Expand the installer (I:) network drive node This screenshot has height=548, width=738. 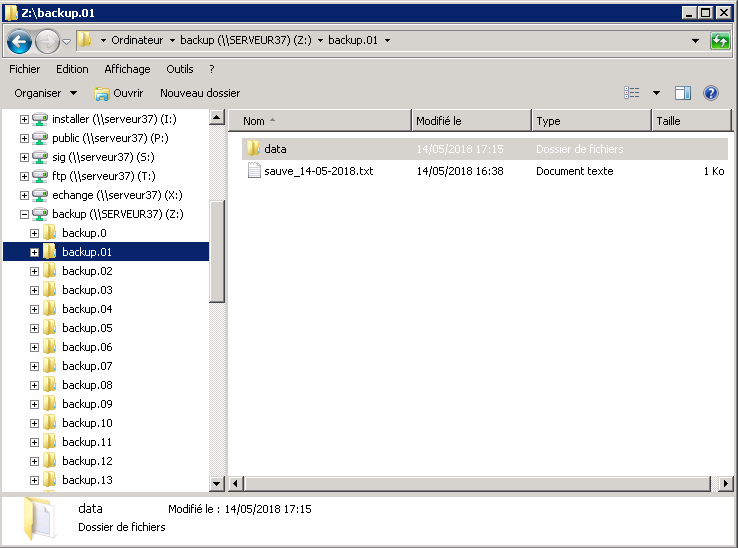25,119
